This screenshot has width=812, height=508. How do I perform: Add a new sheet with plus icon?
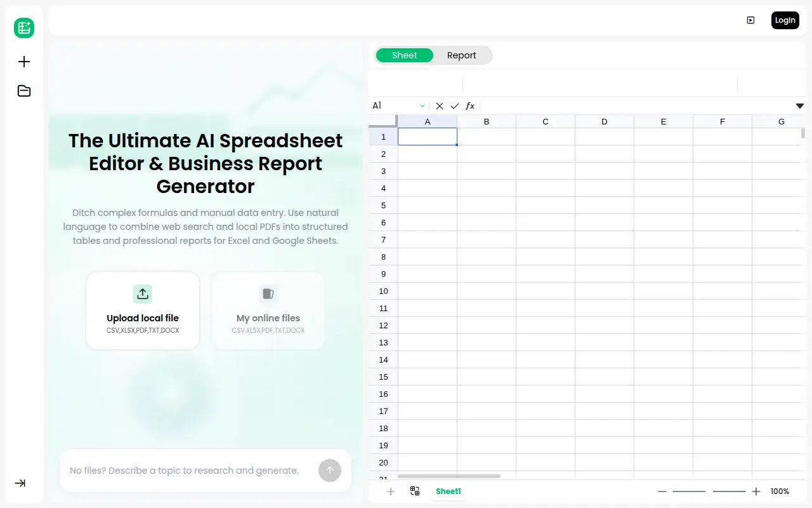pos(391,491)
